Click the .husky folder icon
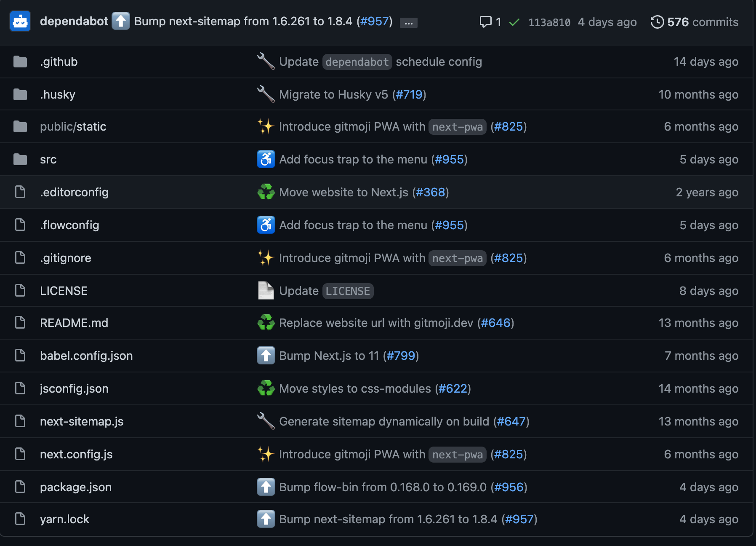 click(20, 94)
